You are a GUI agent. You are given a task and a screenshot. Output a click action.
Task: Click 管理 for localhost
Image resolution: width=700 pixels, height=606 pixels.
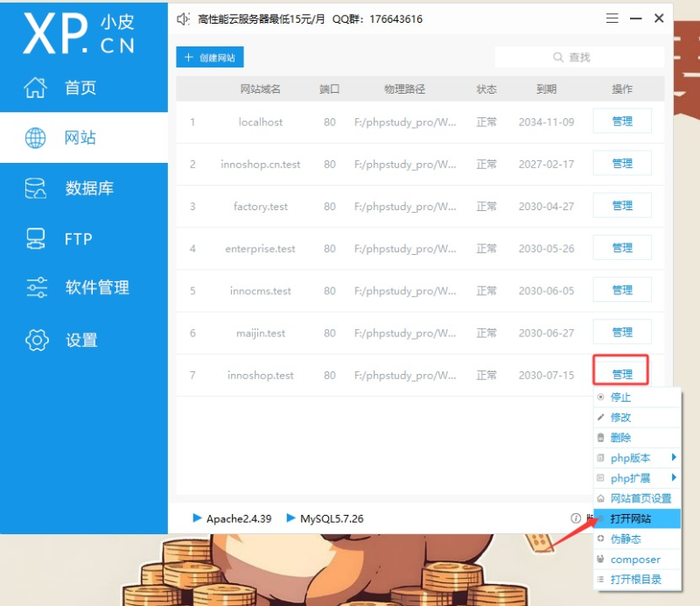coord(622,121)
